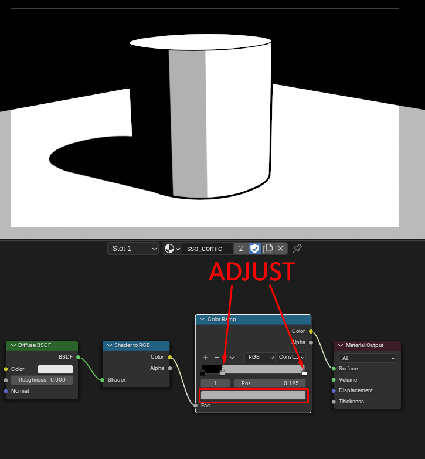Open the RGB color mode dropdown
Screen dimensions: 425x459
260,357
